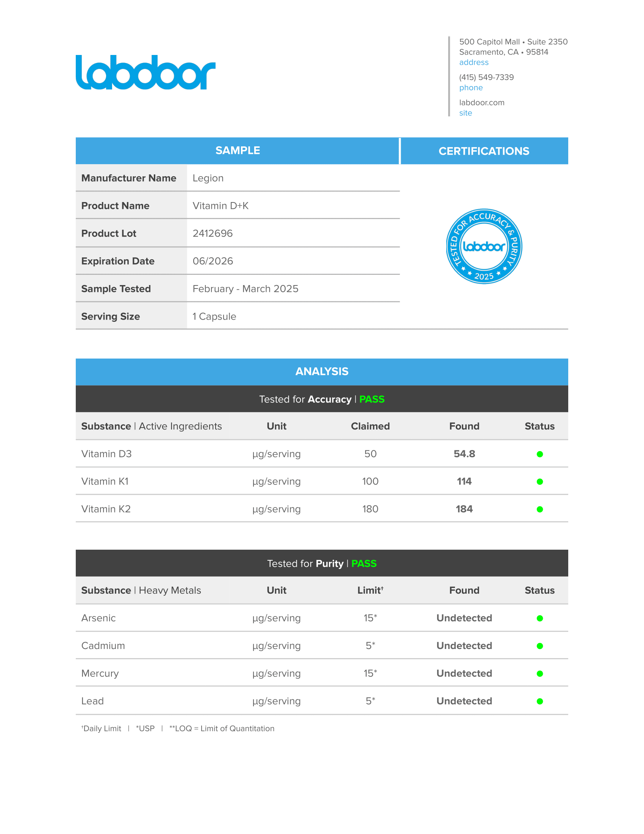Open the blue 'address' link

point(474,62)
